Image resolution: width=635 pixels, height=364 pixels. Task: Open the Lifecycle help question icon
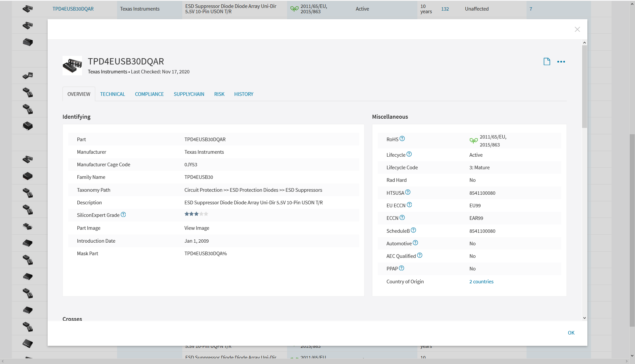(x=409, y=154)
